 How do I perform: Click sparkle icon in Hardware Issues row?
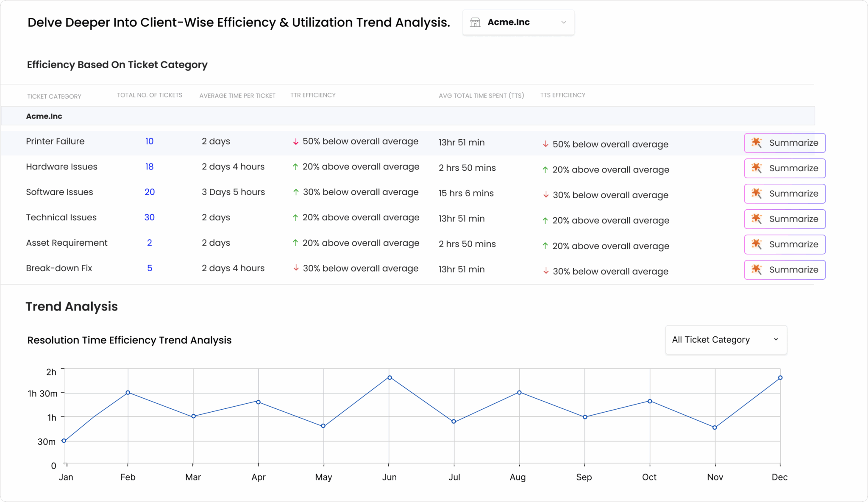click(757, 168)
